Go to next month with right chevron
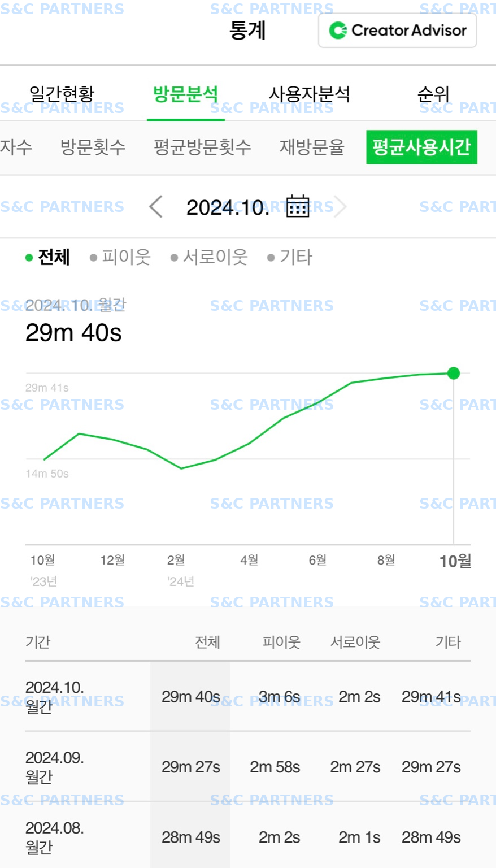496x868 pixels. click(340, 207)
